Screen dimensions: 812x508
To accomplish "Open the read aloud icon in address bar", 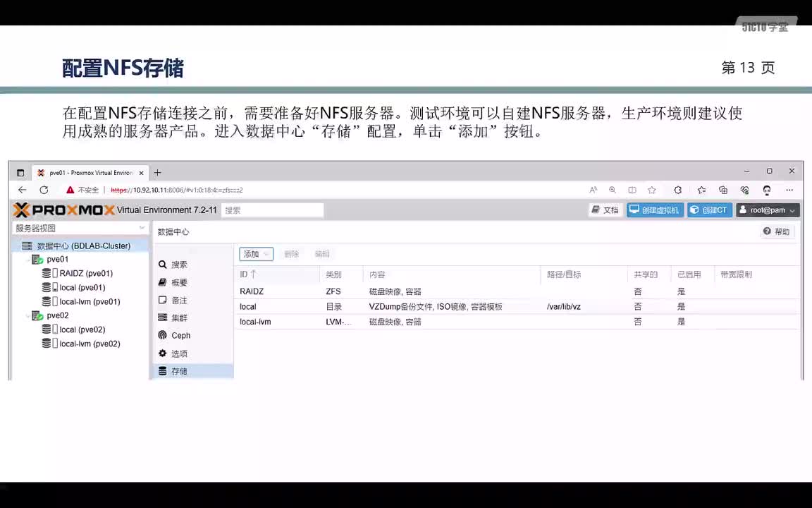I will coord(593,190).
